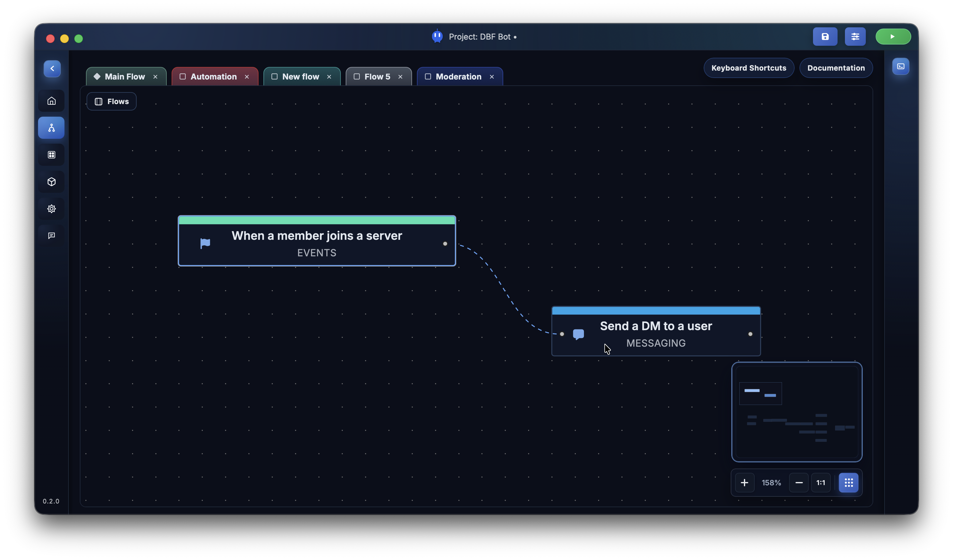Open the grid dashboard sidebar icon
This screenshot has height=560, width=953.
click(52, 155)
